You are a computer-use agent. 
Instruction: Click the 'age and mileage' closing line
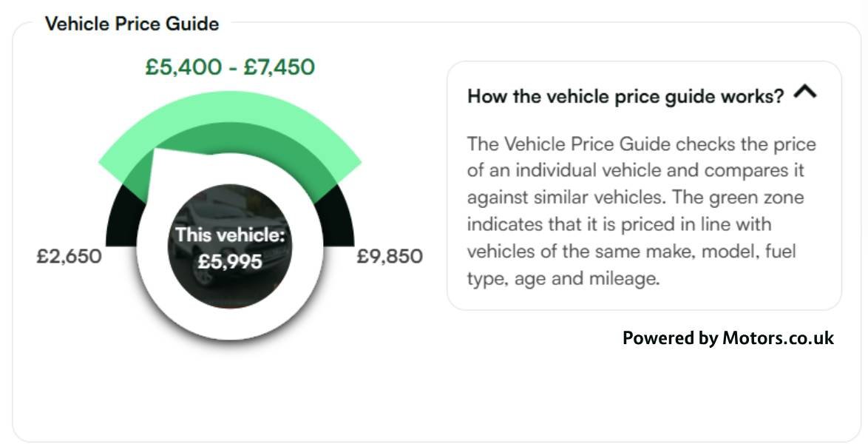587,278
